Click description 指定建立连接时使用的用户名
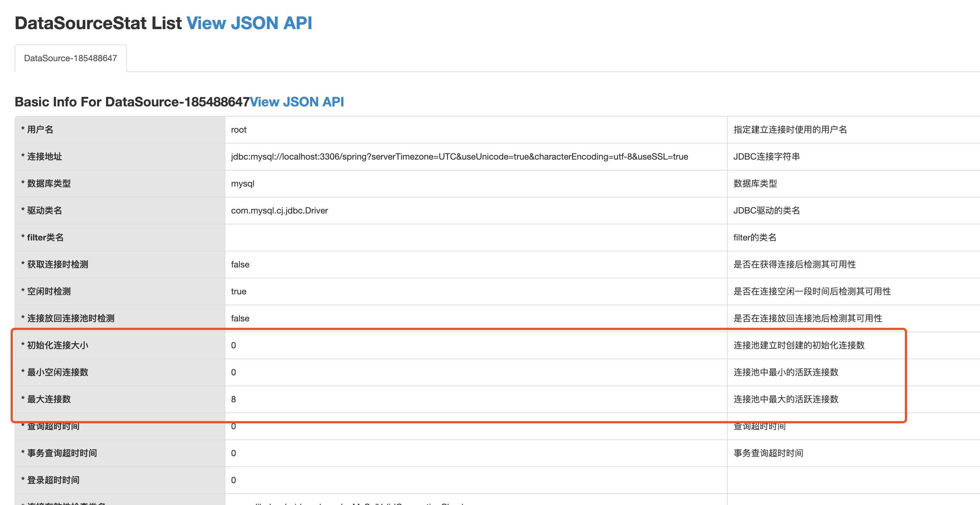 pyautogui.click(x=790, y=130)
